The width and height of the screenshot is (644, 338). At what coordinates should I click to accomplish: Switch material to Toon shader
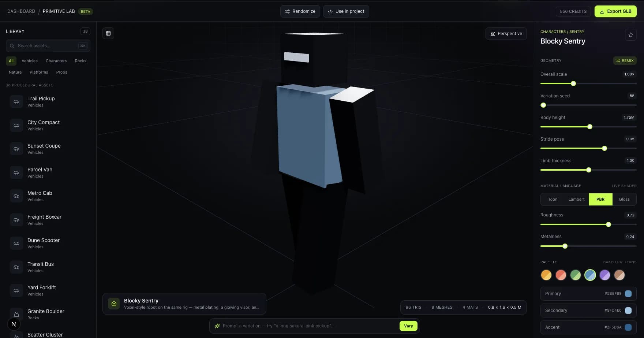(x=553, y=200)
